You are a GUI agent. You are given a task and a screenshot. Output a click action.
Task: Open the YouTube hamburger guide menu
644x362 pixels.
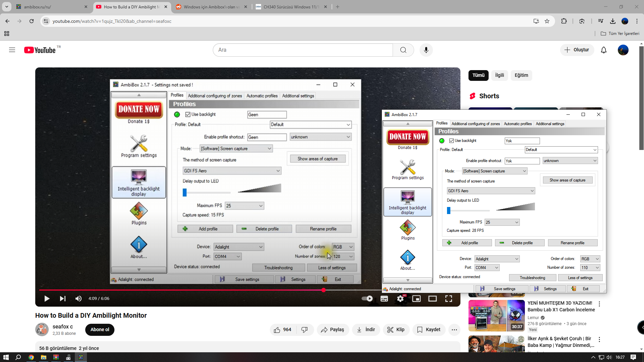12,50
